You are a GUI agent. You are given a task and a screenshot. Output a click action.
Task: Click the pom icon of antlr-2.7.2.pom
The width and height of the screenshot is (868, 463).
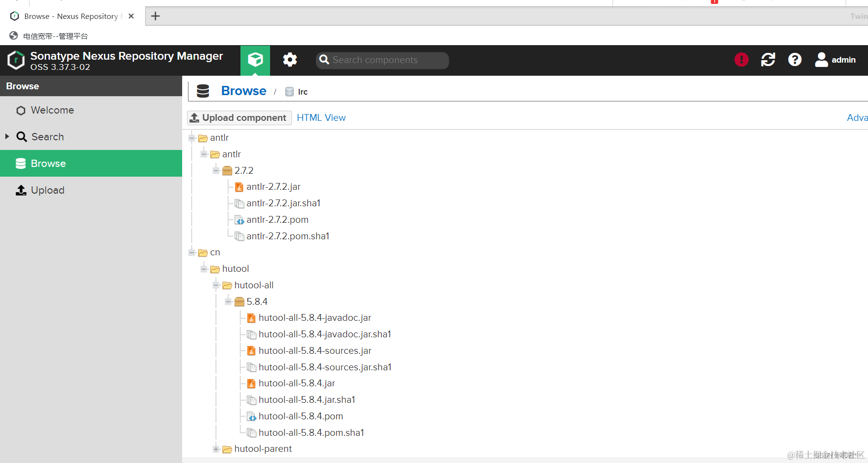pyautogui.click(x=239, y=220)
